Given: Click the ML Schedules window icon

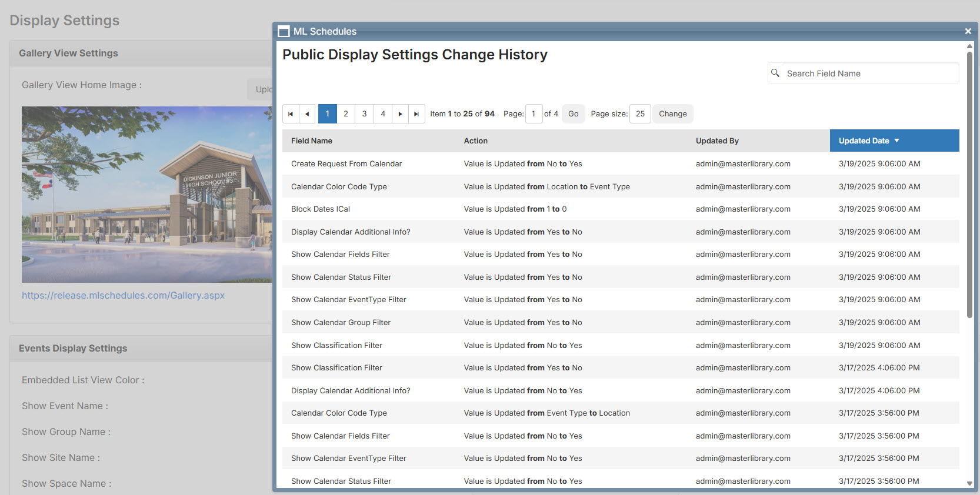Looking at the screenshot, I should pos(284,32).
